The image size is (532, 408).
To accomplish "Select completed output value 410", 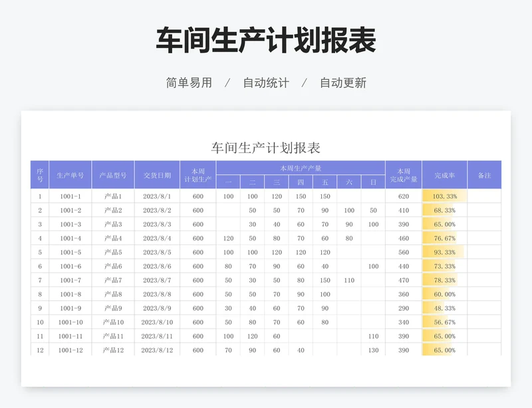I will pyautogui.click(x=404, y=210).
